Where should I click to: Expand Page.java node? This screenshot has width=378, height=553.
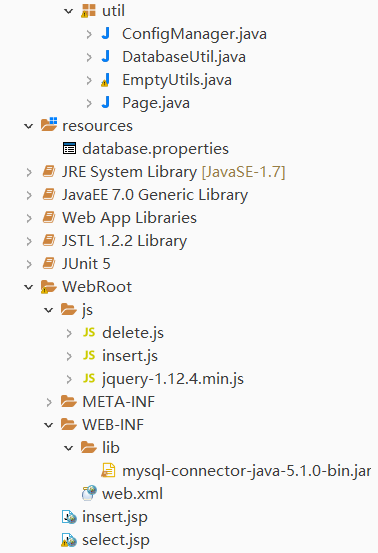(x=89, y=103)
